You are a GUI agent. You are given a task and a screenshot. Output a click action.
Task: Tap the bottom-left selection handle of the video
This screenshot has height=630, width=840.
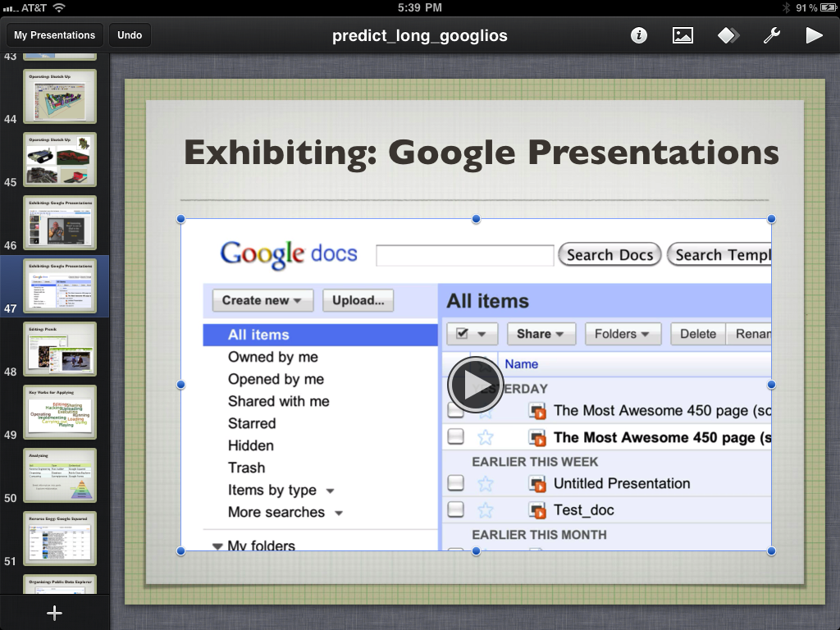180,550
